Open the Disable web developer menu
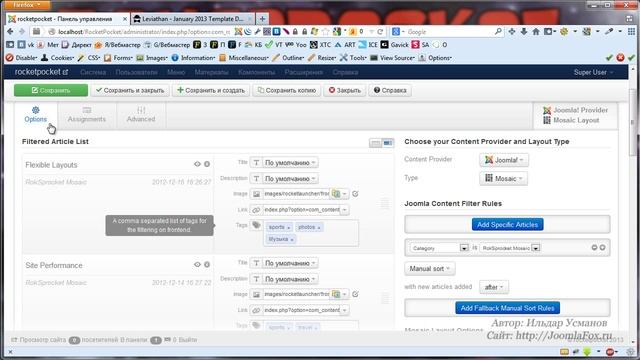The height and width of the screenshot is (360, 640). click(22, 58)
